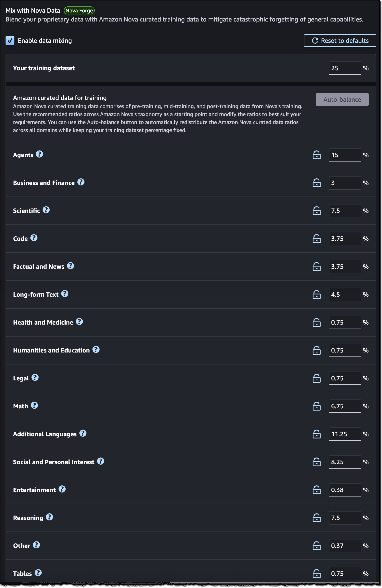Show help for Long-form Text

(65, 294)
